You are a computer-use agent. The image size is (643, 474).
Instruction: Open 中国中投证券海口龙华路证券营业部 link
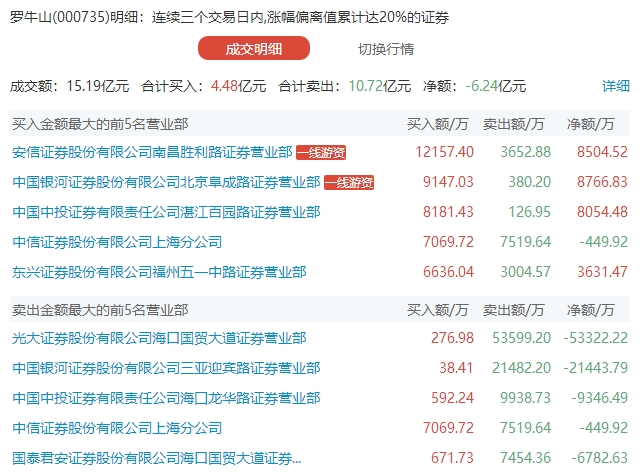(x=166, y=398)
